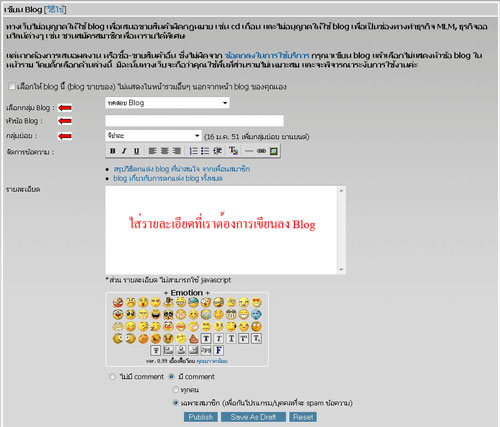Viewport: 500px width, 427px height.
Task: Open the Blog group dropdown
Action: 167,103
